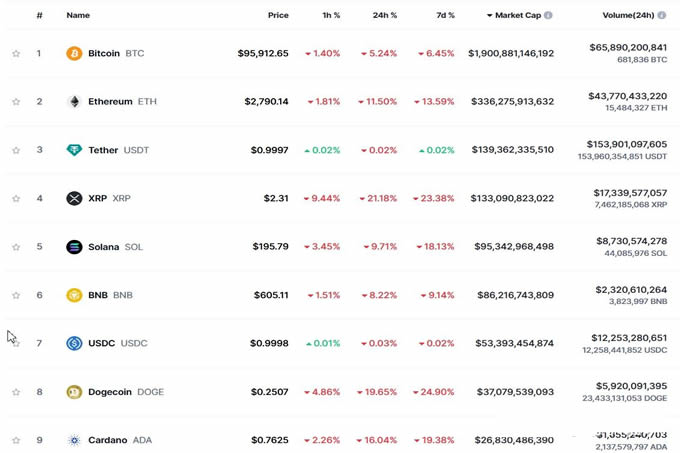
Task: Click USDC 24h volume amount
Action: (x=628, y=337)
